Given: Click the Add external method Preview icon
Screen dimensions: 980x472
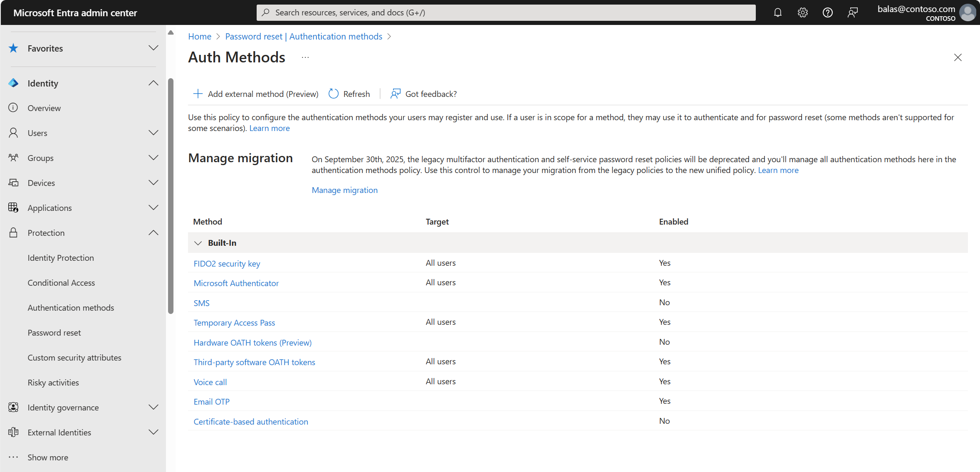Looking at the screenshot, I should [198, 94].
